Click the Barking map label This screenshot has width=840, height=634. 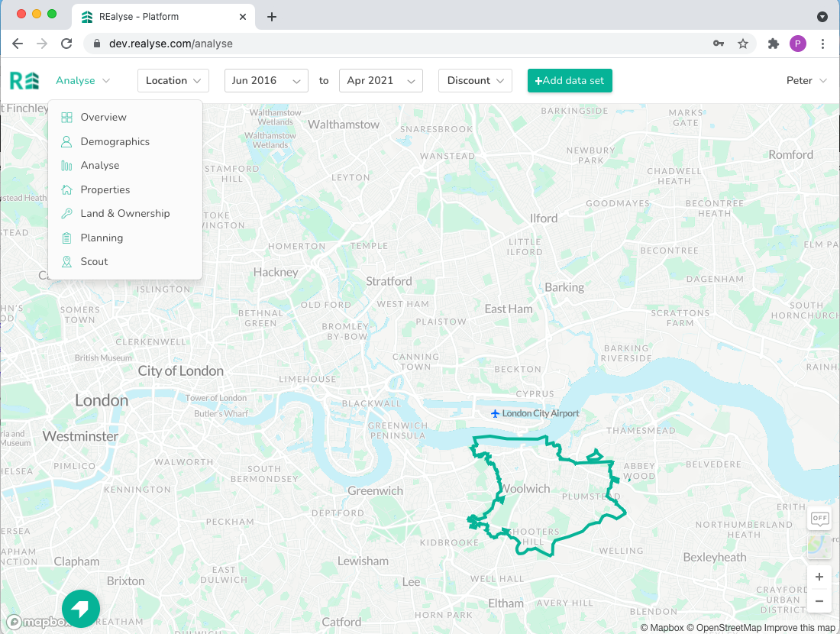564,288
